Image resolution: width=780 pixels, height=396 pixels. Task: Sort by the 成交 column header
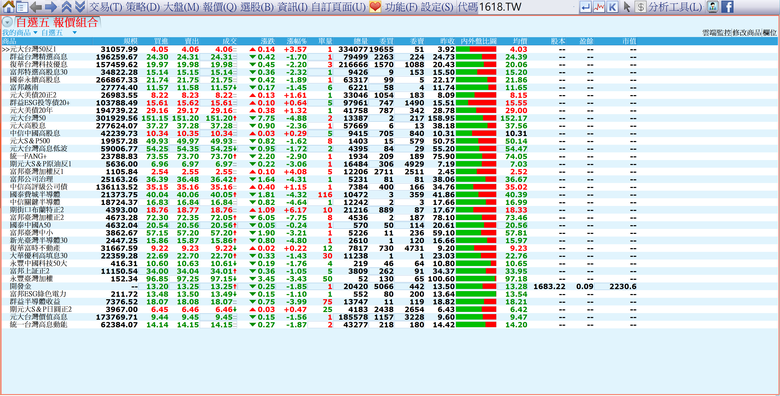click(230, 41)
